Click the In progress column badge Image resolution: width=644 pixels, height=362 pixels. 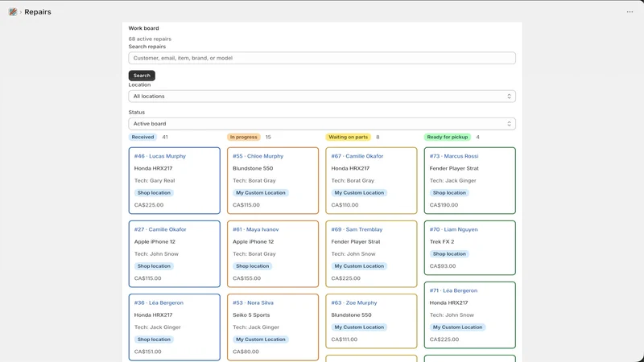(244, 137)
